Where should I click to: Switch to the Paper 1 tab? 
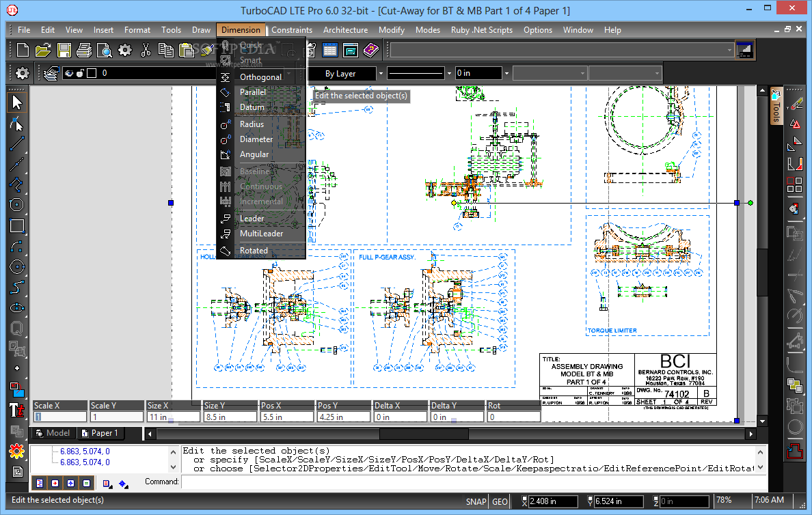(100, 433)
